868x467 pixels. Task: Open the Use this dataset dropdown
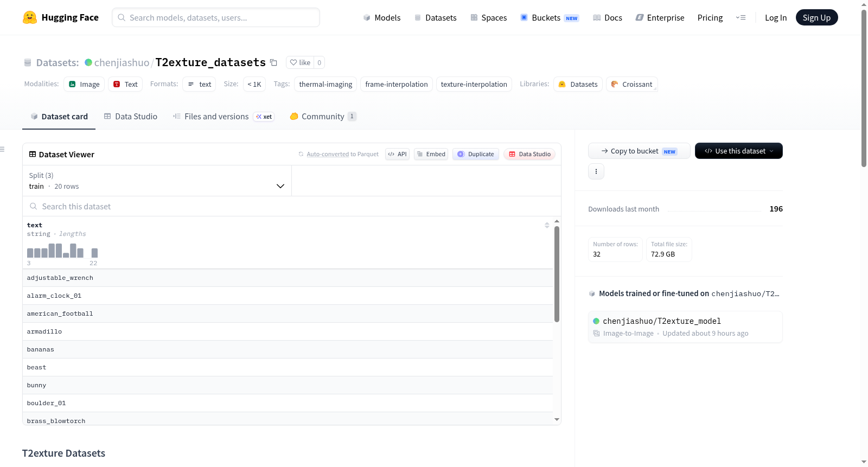(x=739, y=151)
